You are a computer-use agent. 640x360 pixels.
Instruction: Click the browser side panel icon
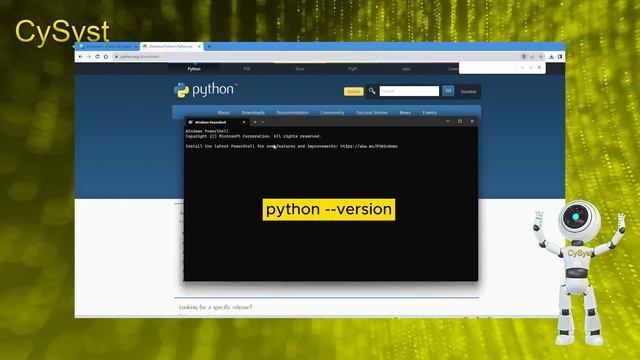coord(560,57)
